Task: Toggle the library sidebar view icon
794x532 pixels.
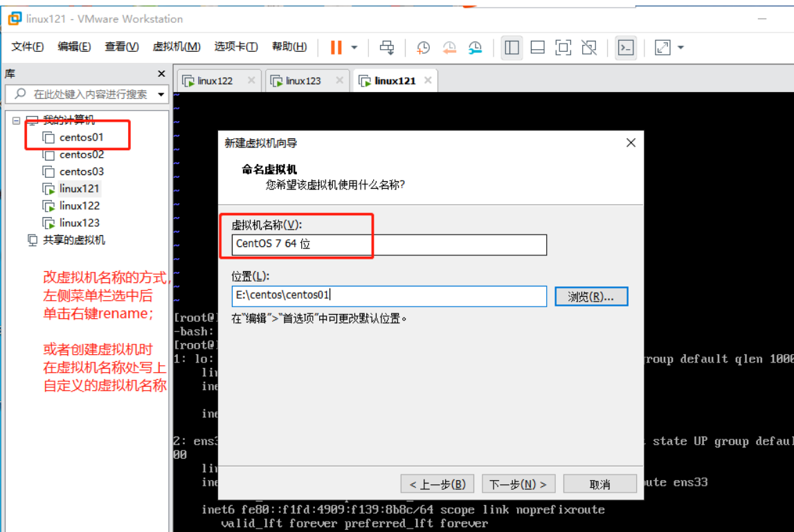Action: [512, 48]
